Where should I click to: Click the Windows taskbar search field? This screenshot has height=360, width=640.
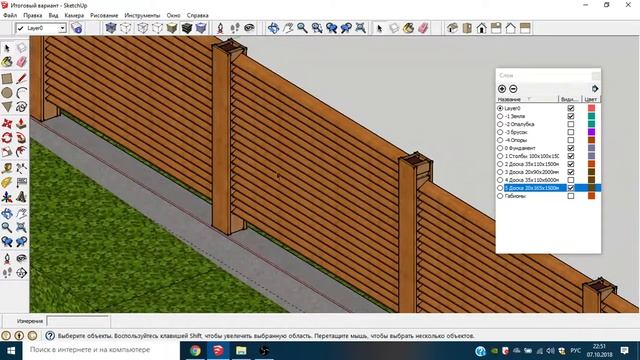coord(101,350)
